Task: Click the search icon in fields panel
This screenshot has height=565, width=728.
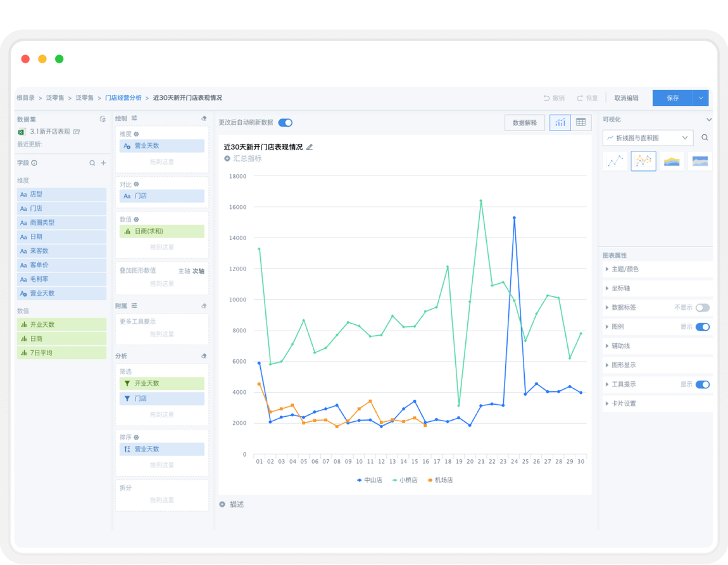Action: [x=92, y=163]
